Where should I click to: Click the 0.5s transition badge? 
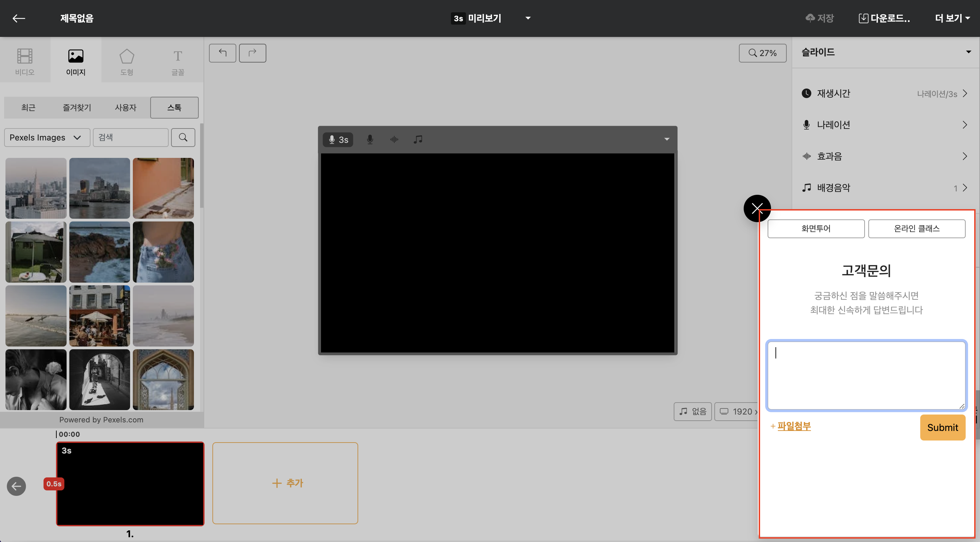[54, 484]
